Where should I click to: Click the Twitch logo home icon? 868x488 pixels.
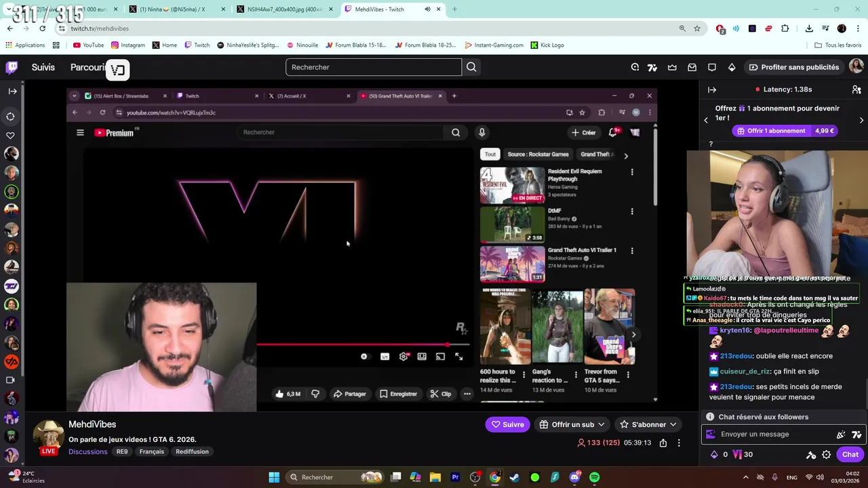[12, 67]
